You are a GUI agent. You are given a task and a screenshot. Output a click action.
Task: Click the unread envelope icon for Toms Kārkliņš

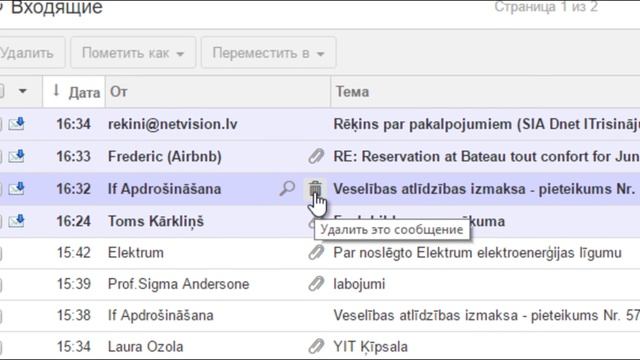17,221
